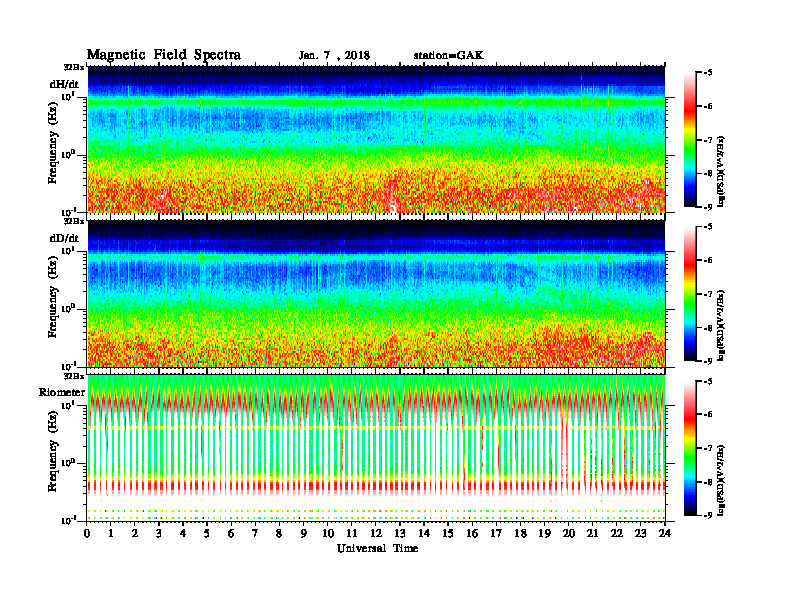
Task: Click hour '17' on Universal Time axis
Action: pos(496,534)
